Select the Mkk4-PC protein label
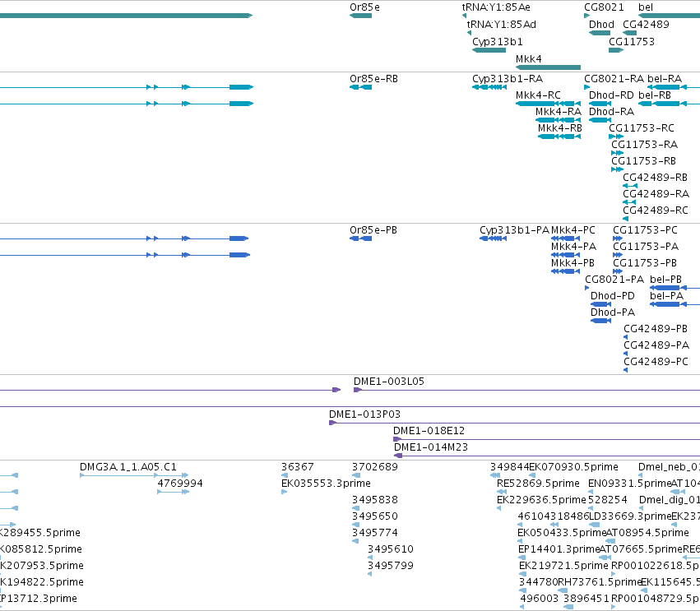 coord(573,230)
